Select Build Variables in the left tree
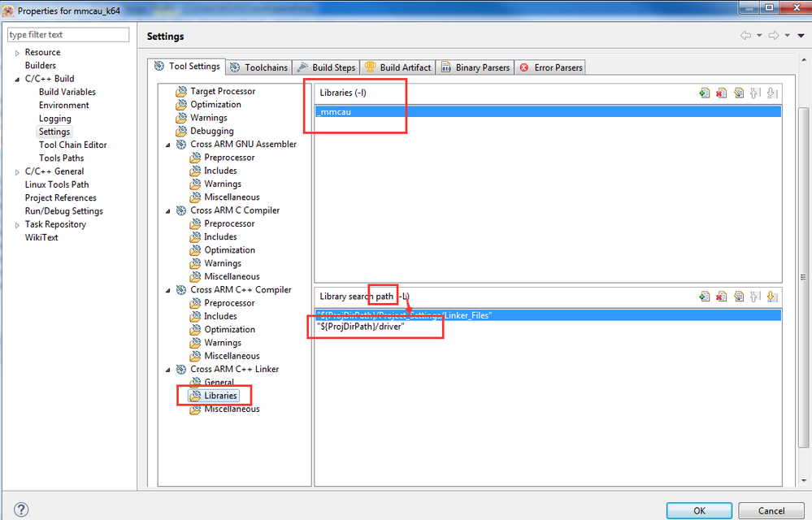 (67, 92)
